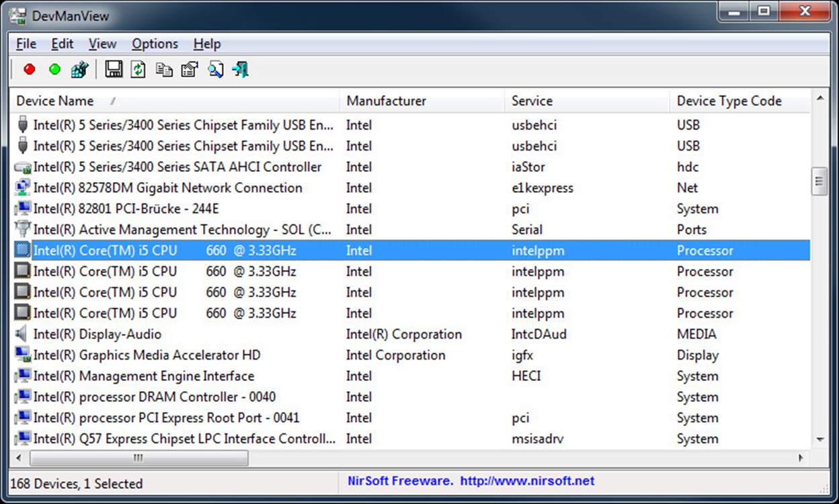
Task: Click the Exit door toolbar icon
Action: 241,69
